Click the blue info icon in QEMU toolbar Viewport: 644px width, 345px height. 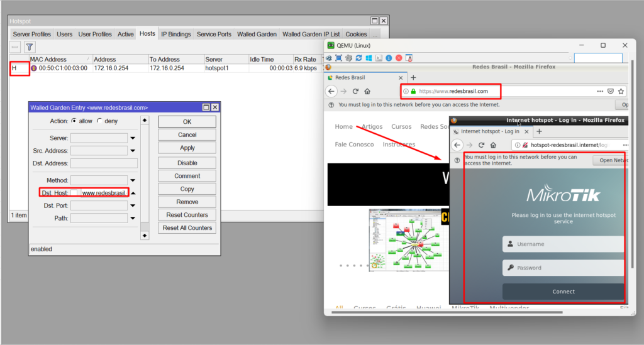(x=389, y=58)
